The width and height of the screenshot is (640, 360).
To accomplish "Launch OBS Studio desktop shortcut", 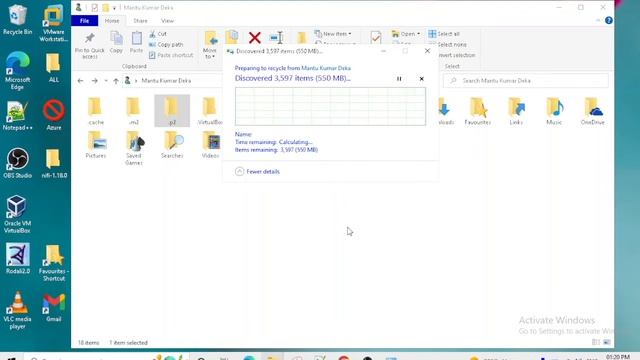I will (x=17, y=163).
